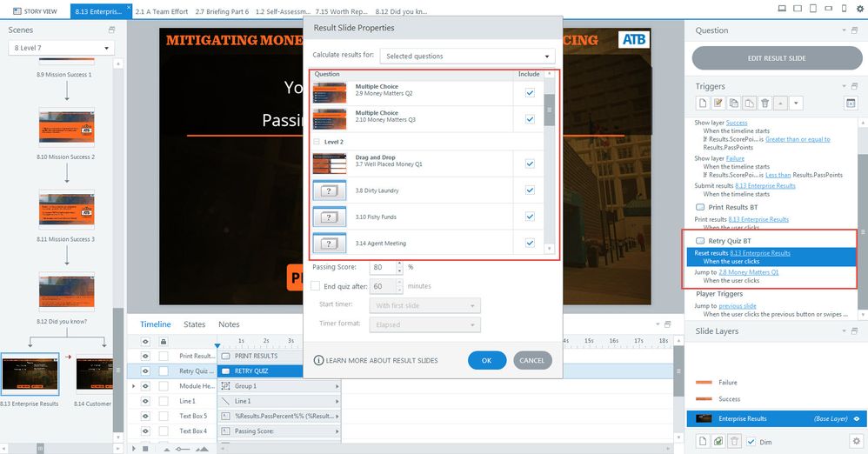Switch to the Notes tab

[229, 324]
